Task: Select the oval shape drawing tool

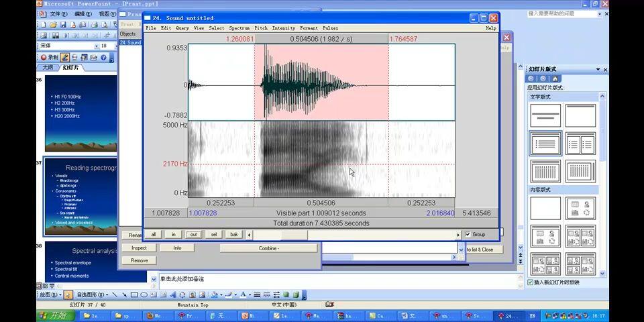Action: tap(144, 294)
